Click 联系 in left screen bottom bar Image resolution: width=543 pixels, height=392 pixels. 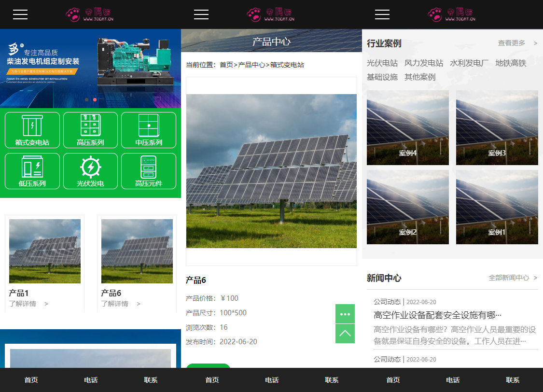click(x=151, y=380)
